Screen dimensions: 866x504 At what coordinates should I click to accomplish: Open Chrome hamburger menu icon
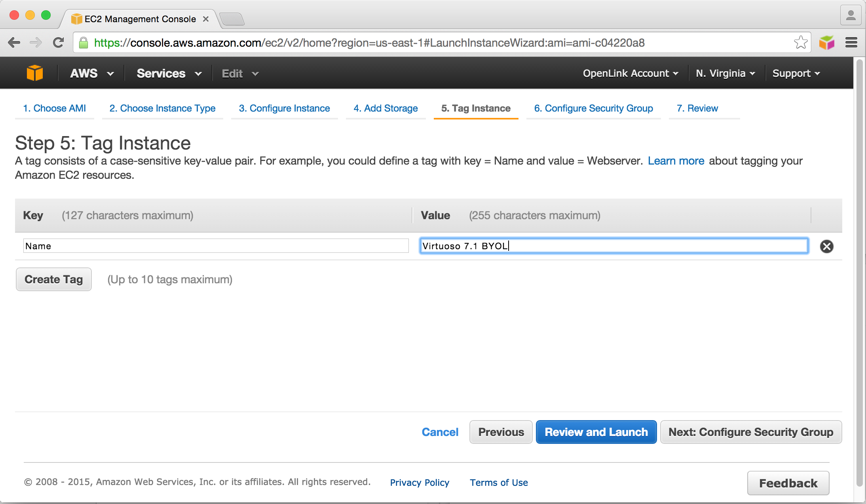[x=851, y=43]
